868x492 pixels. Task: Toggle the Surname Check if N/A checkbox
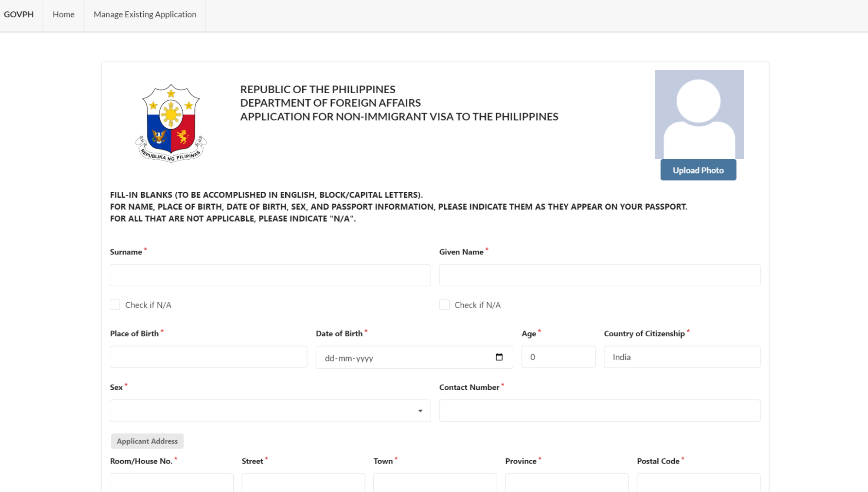pos(115,305)
